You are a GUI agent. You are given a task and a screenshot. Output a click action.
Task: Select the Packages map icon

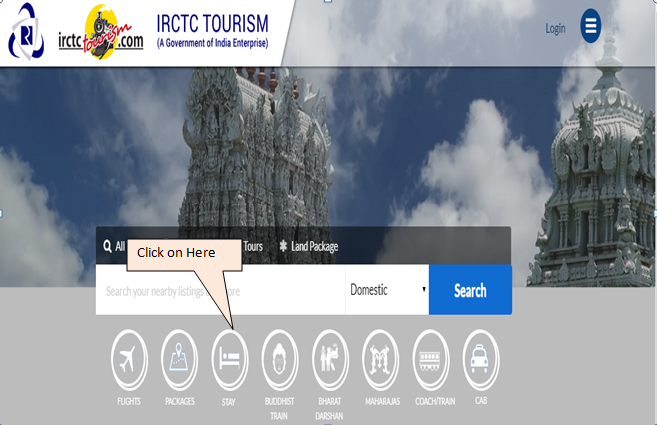[179, 360]
